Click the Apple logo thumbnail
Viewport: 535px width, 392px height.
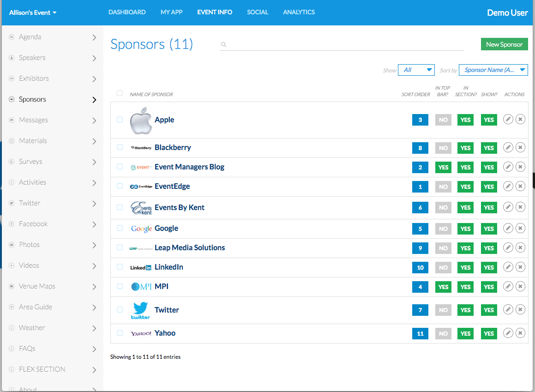pyautogui.click(x=141, y=121)
